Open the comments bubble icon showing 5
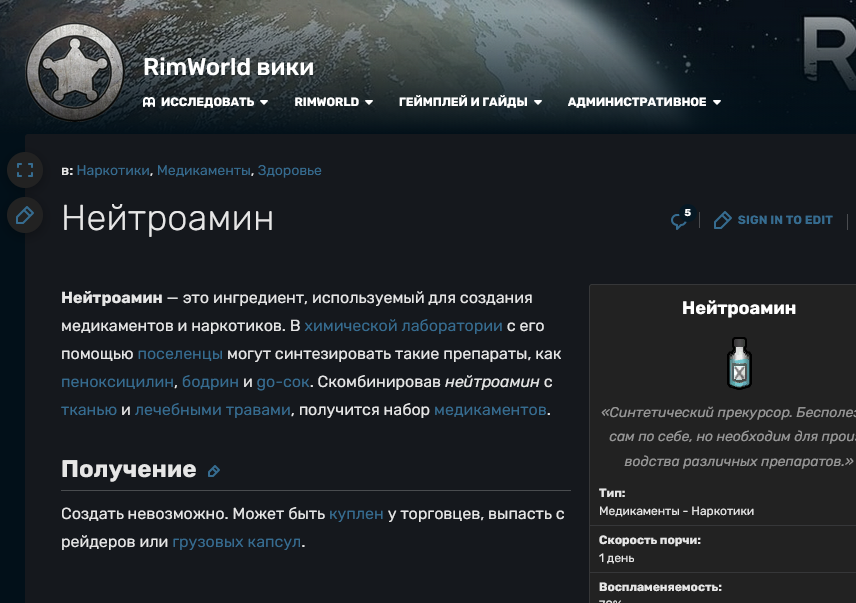 681,219
